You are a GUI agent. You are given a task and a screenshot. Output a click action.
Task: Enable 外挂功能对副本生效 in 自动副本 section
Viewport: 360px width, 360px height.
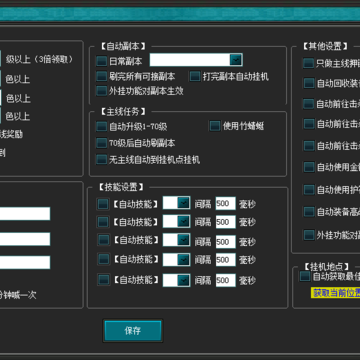pos(101,91)
